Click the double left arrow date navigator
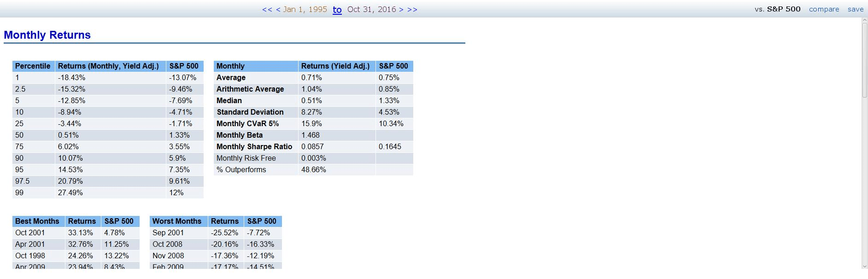This screenshot has width=868, height=279. point(267,10)
